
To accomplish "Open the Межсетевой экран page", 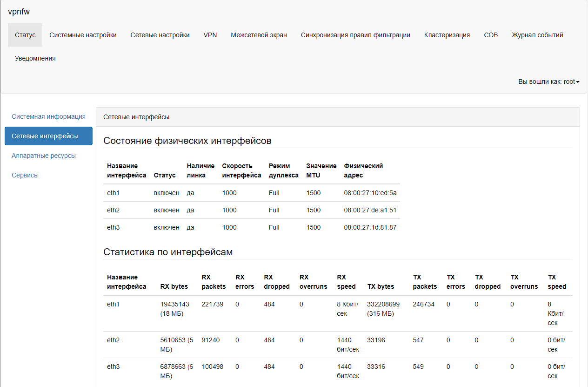I will coord(259,35).
